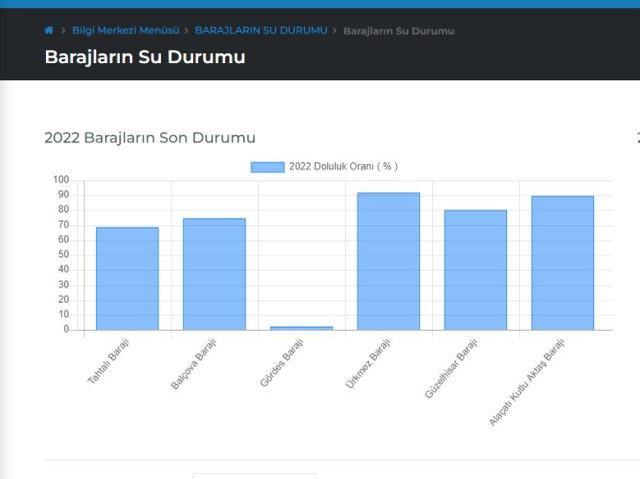The height and width of the screenshot is (479, 640).
Task: Click the Ürkmez Barajı axis label
Action: click(x=368, y=363)
